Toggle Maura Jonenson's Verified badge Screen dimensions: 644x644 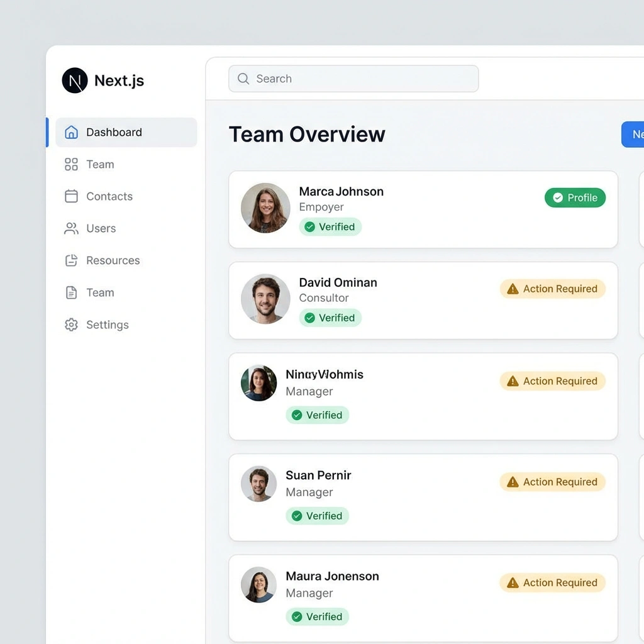click(317, 616)
